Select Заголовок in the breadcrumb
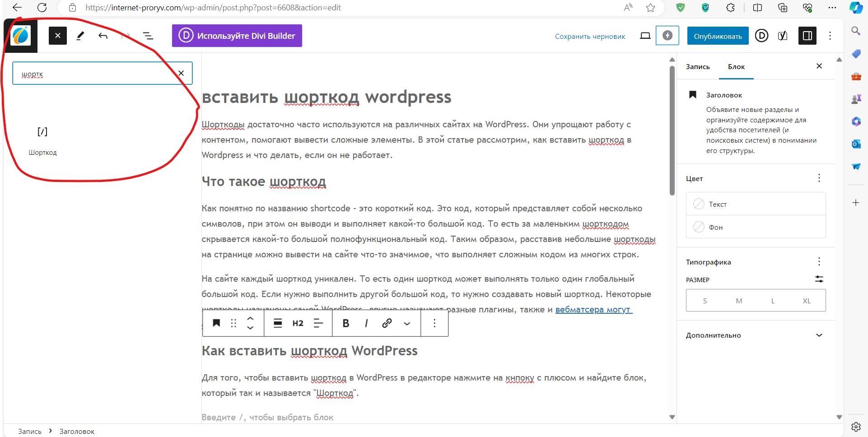 coord(77,431)
